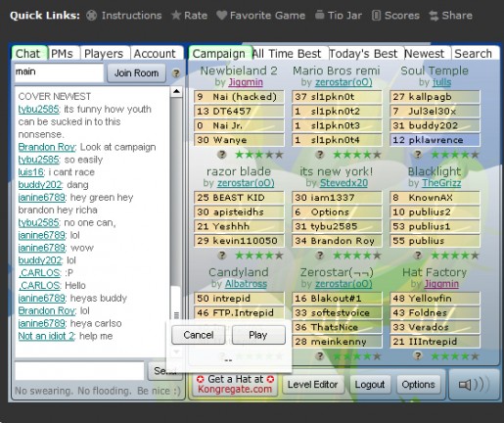Click score row 34 Brandon Roy

[x=337, y=241]
